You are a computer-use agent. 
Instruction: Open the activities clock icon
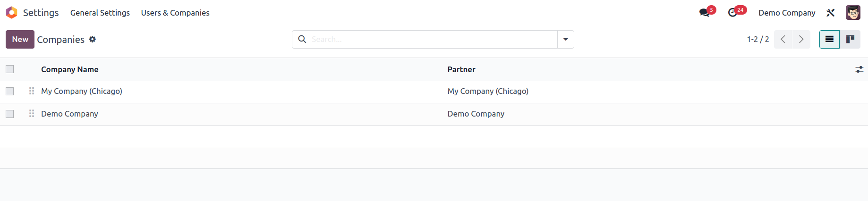[x=733, y=13]
